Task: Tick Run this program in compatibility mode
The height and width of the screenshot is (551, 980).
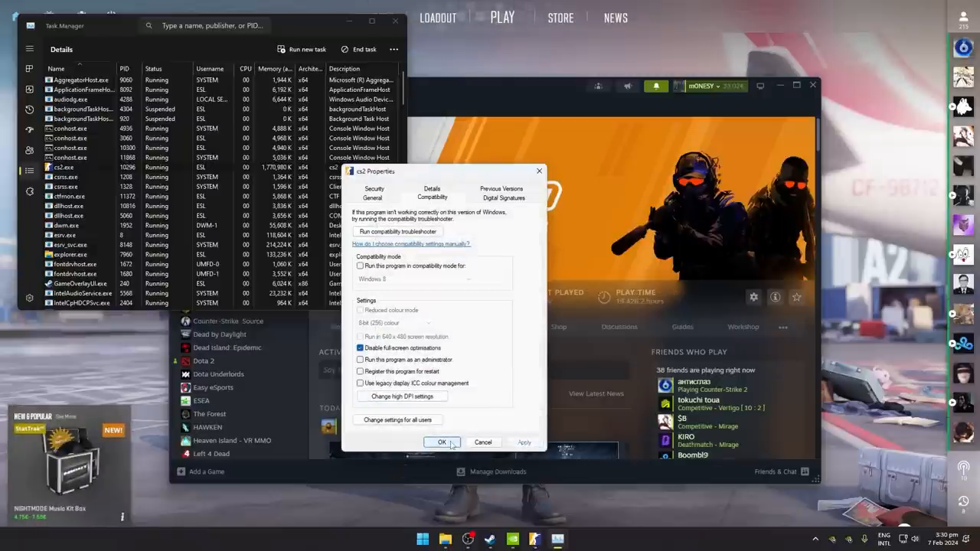Action: [361, 266]
